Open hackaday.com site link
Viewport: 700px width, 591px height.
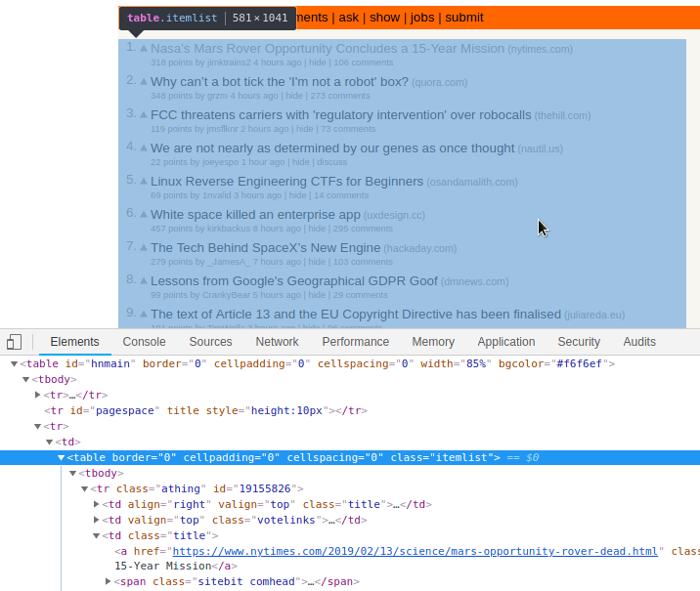[x=420, y=248]
